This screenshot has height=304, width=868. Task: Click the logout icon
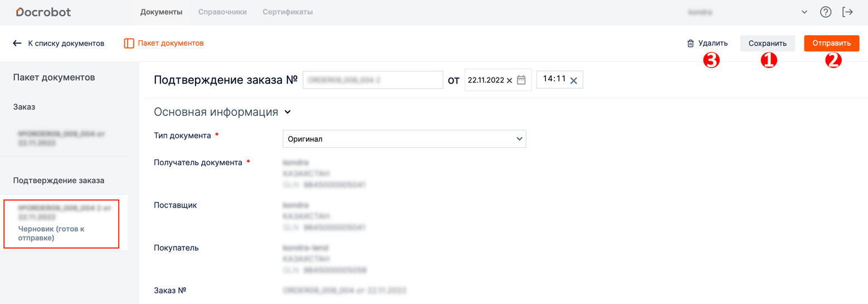coord(847,12)
